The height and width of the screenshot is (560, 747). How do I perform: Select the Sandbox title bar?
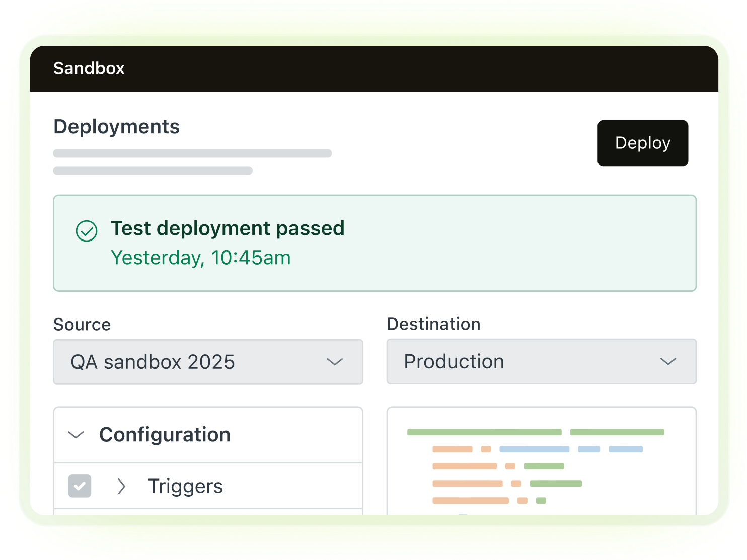point(89,68)
